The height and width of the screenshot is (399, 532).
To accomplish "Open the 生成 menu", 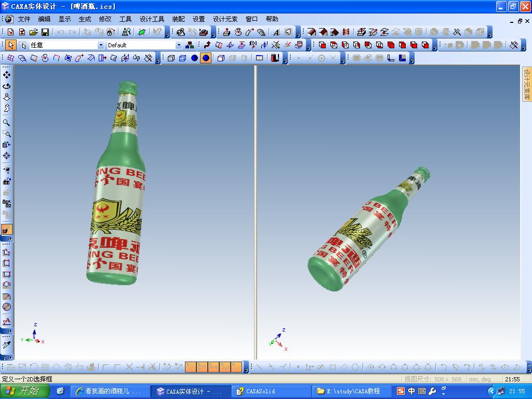I will point(85,19).
